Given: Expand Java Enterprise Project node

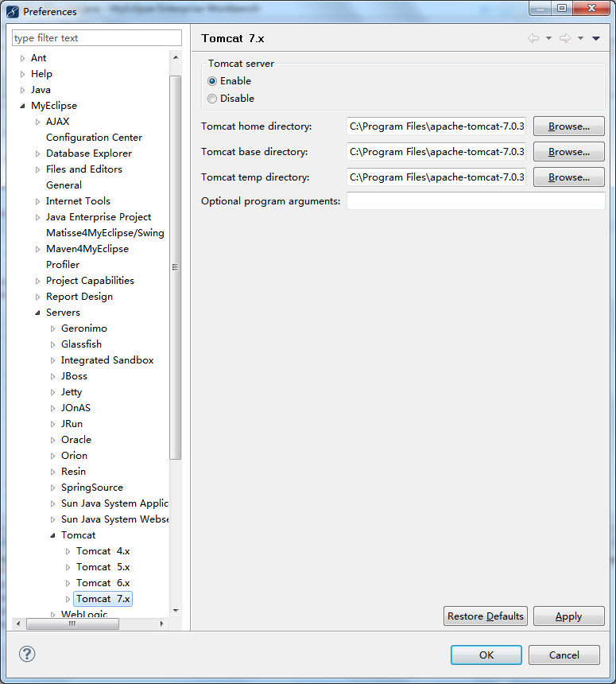Looking at the screenshot, I should [x=37, y=217].
